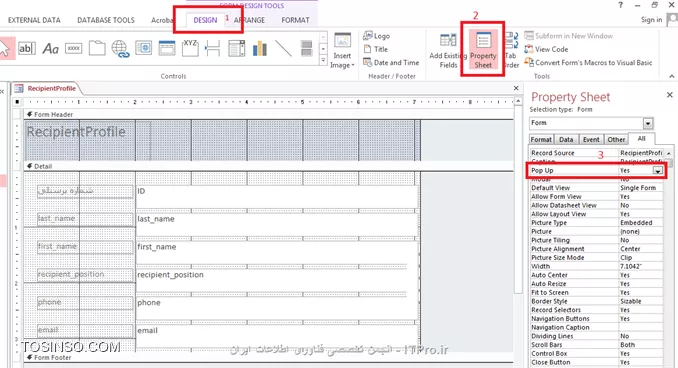
Task: Click the Select pointer tool
Action: coord(5,48)
